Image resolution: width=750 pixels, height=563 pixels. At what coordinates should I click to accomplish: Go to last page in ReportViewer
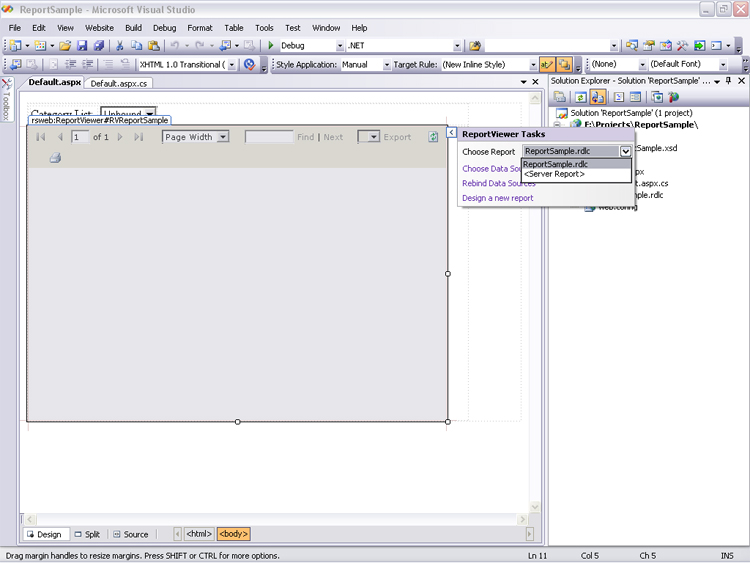click(139, 137)
